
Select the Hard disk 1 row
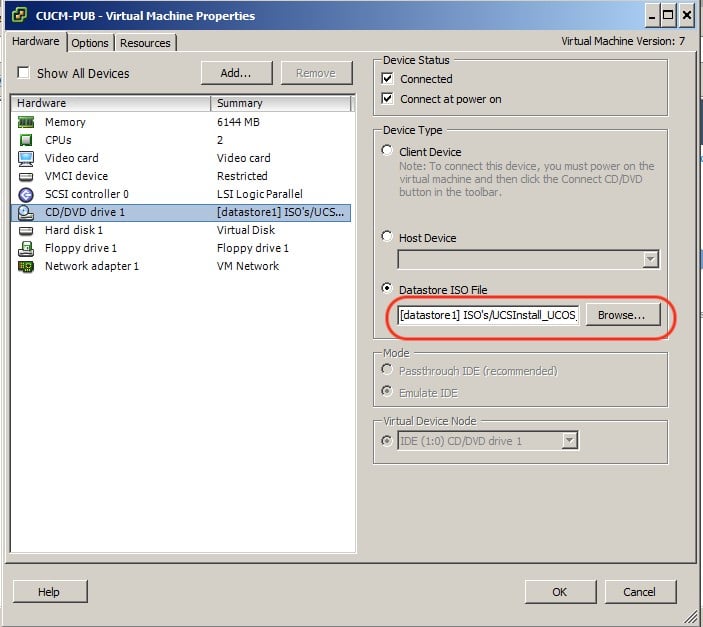(x=181, y=231)
